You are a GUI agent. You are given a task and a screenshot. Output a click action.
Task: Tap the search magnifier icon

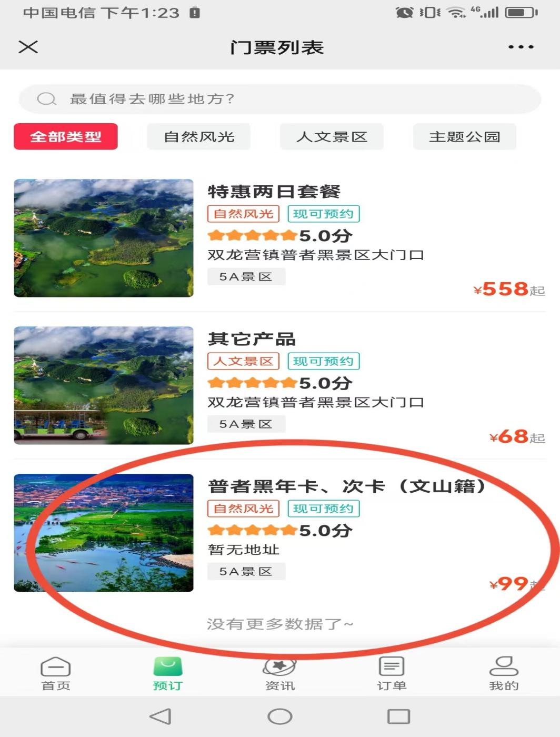tap(47, 98)
